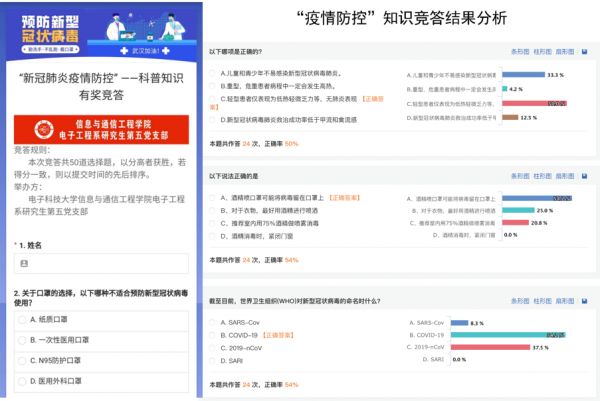This screenshot has height=401, width=600.
Task: Pick radio option C. N95防护口罩
Action: [x=23, y=361]
